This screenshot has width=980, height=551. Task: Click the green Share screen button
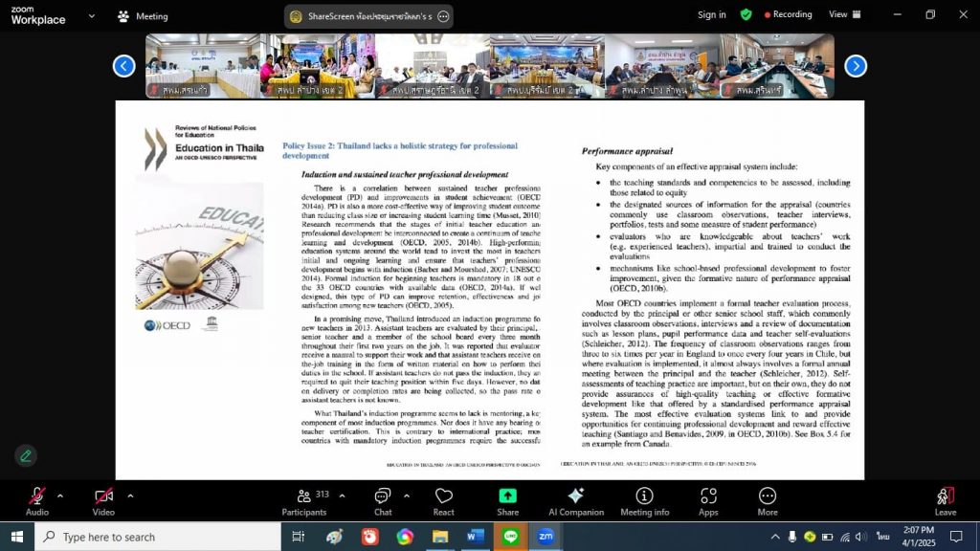click(507, 501)
